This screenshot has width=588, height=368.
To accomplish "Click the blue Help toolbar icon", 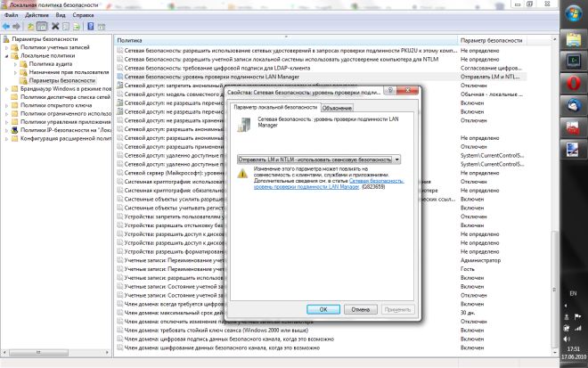I will click(90, 26).
